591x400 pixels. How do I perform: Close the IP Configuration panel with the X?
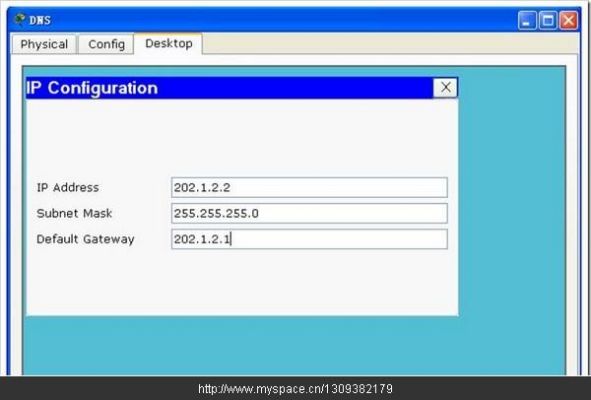[x=445, y=87]
